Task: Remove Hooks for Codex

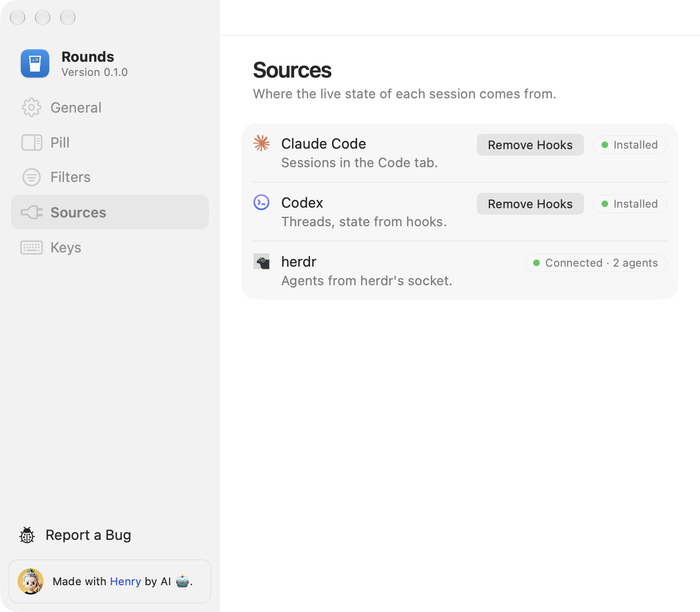Action: point(530,204)
